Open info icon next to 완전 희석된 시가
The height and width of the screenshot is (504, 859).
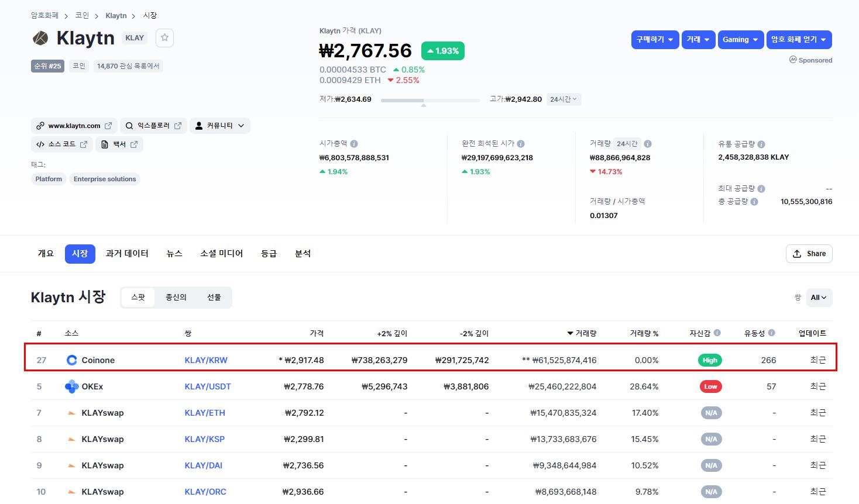click(x=521, y=144)
